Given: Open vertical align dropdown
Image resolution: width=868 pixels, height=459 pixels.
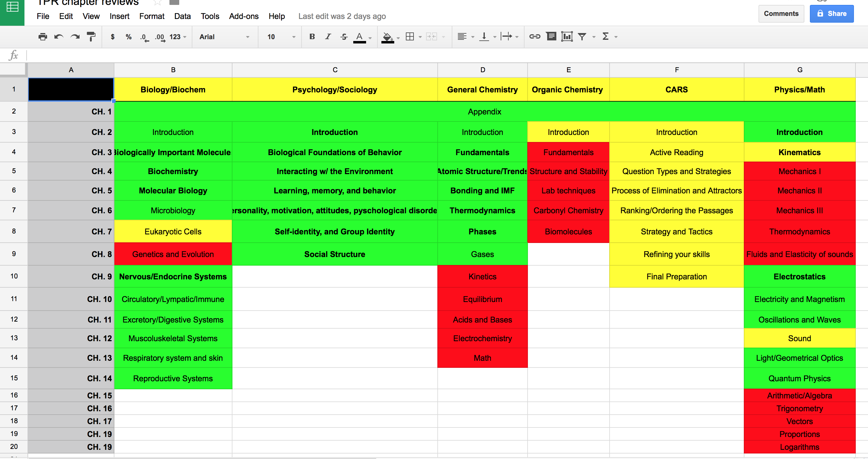Looking at the screenshot, I should [x=488, y=37].
